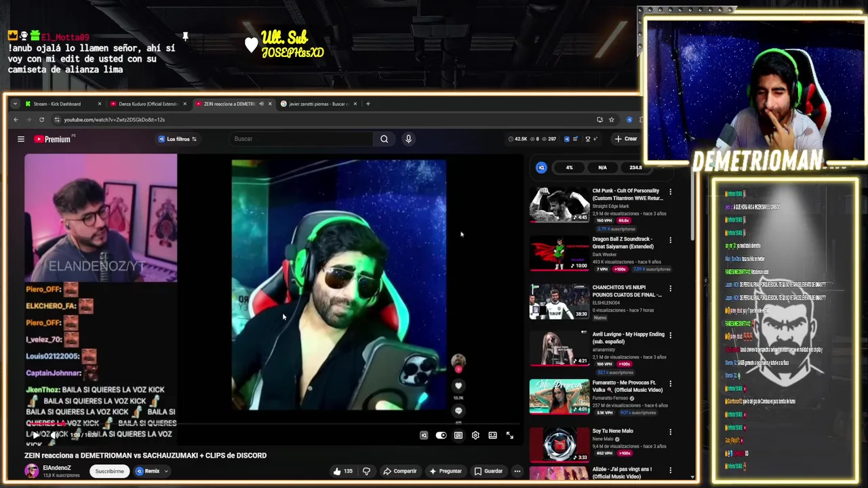The image size is (868, 488).
Task: Open CHANCHITOS VS NIUPI video thumbnail
Action: [559, 302]
